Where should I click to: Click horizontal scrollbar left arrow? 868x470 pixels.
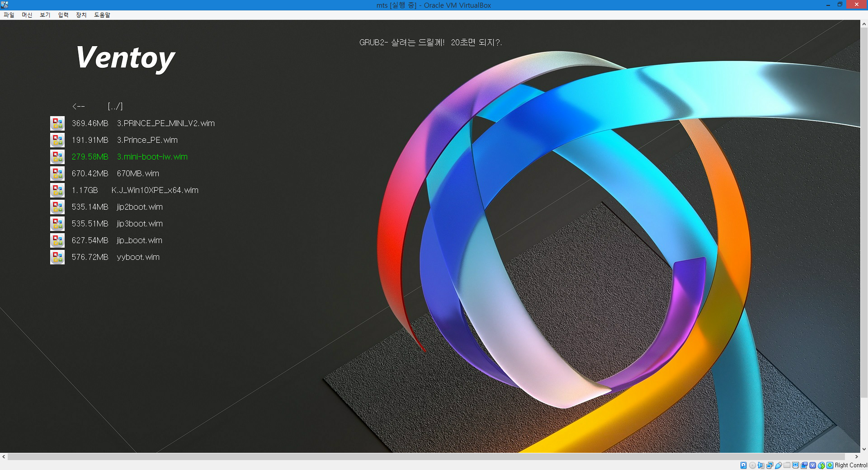coord(4,457)
